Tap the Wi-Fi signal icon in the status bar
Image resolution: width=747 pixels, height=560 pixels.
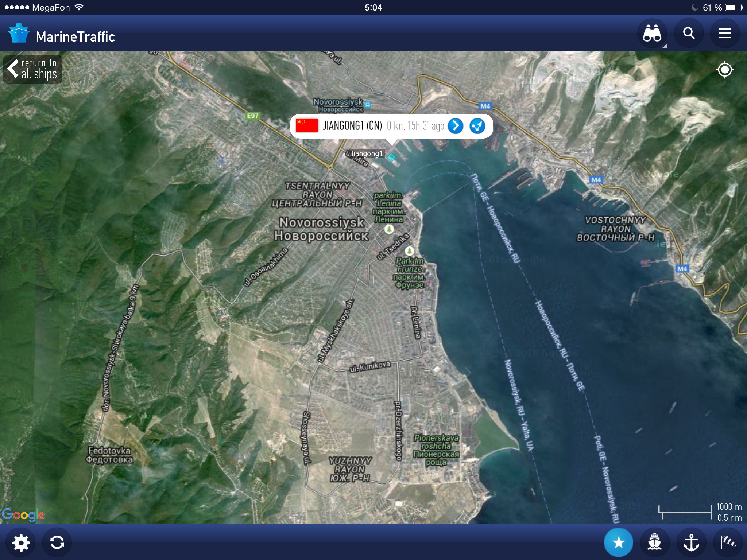[x=79, y=7]
